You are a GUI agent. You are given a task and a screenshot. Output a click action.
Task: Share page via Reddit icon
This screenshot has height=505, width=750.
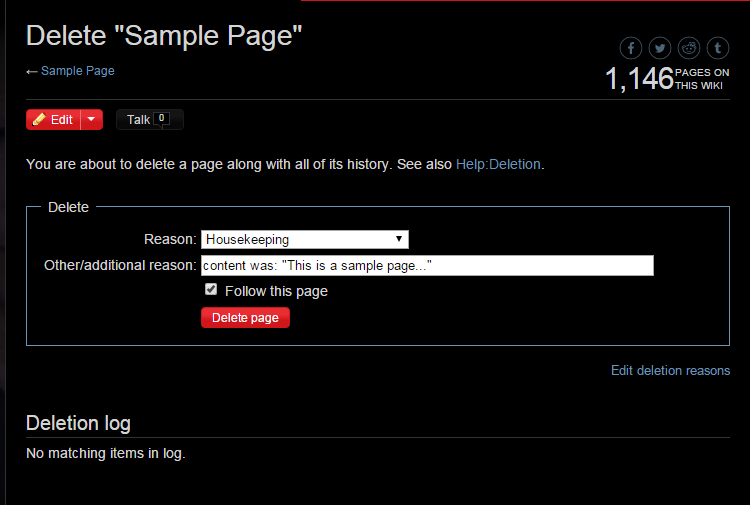click(x=689, y=48)
